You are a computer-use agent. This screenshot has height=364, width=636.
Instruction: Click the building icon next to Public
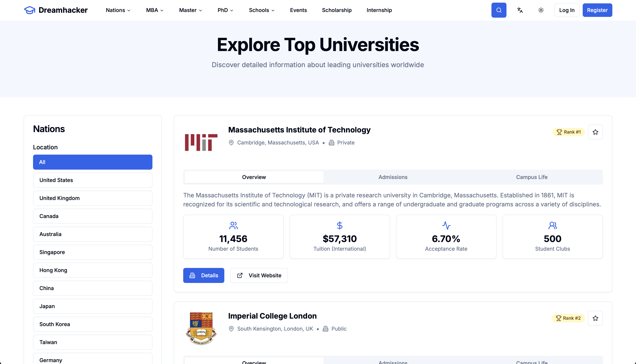325,329
